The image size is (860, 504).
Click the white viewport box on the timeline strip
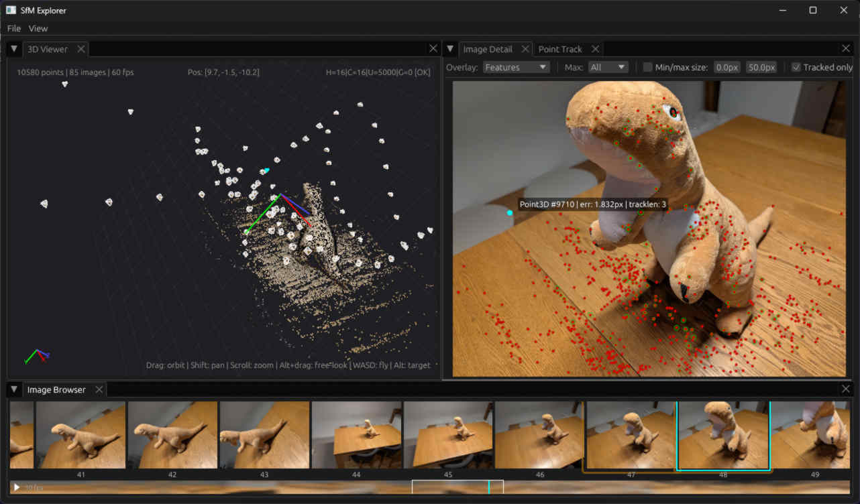[458, 487]
